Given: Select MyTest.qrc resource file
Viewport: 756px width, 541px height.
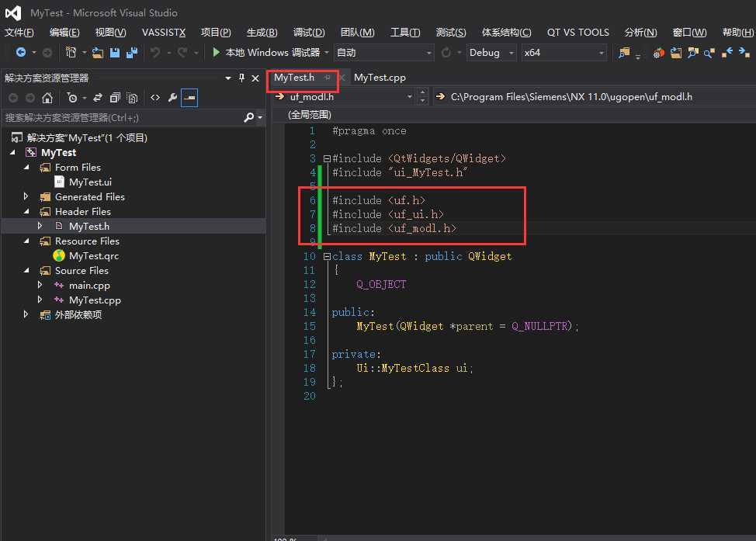Looking at the screenshot, I should click(94, 255).
